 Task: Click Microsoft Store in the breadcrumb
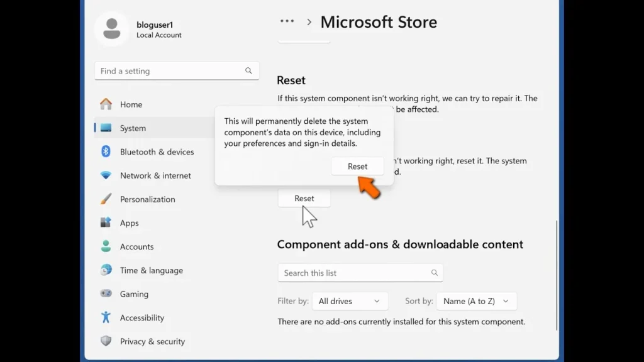click(x=379, y=22)
